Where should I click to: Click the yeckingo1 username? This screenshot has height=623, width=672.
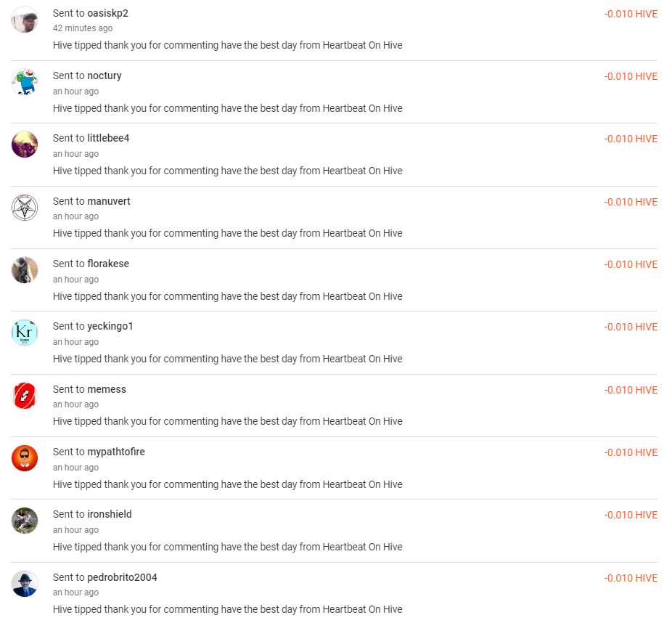110,326
